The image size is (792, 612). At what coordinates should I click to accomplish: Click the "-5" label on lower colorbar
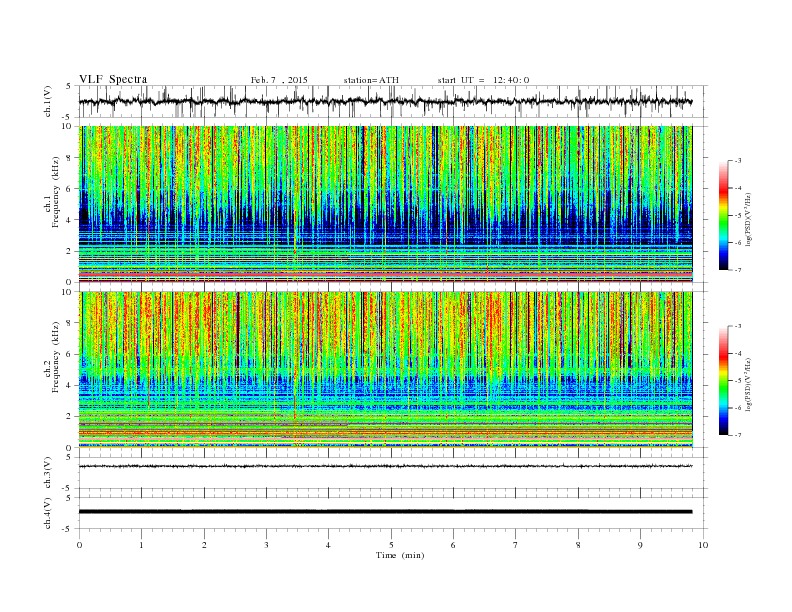click(738, 381)
